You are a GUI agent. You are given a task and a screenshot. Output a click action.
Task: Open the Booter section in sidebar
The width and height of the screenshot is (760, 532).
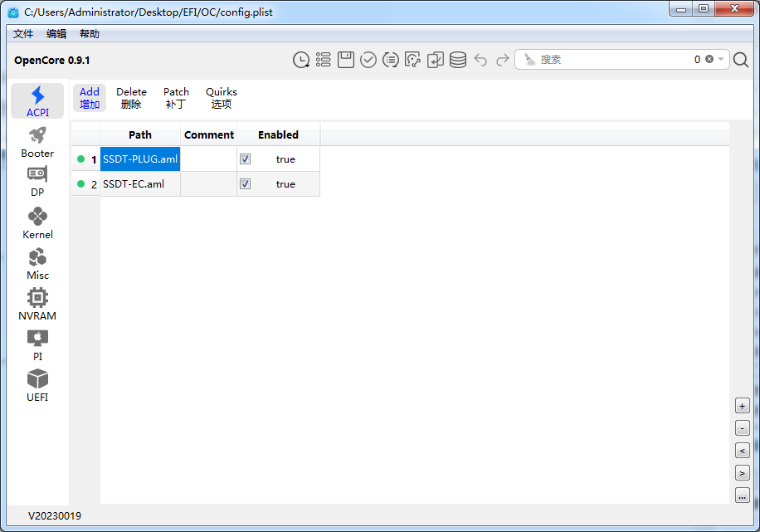coord(37,142)
